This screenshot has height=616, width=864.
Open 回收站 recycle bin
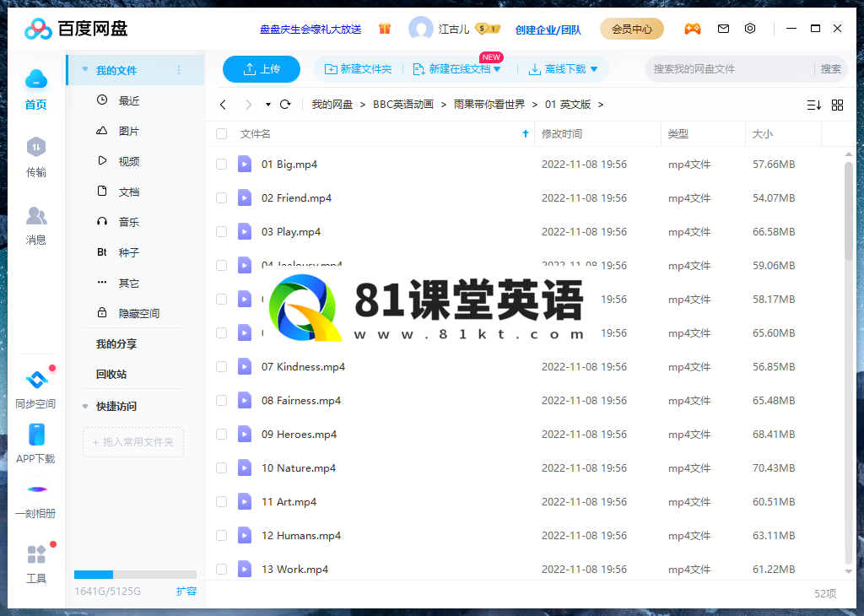111,374
